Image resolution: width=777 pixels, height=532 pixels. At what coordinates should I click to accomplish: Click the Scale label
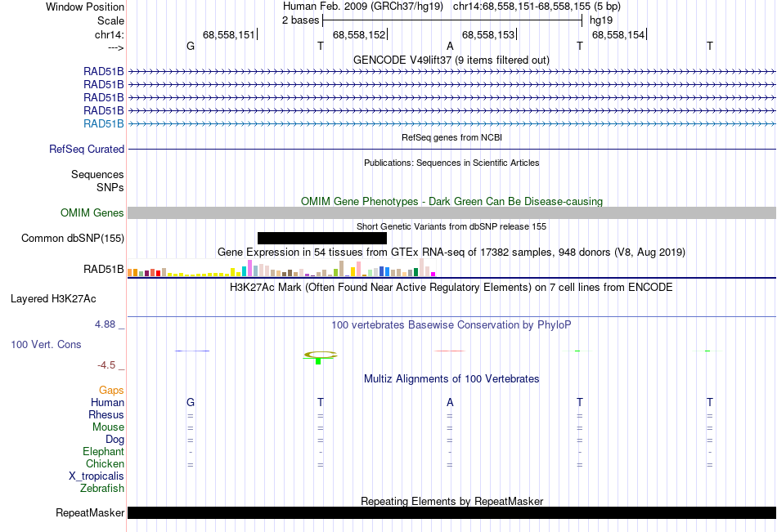point(111,20)
